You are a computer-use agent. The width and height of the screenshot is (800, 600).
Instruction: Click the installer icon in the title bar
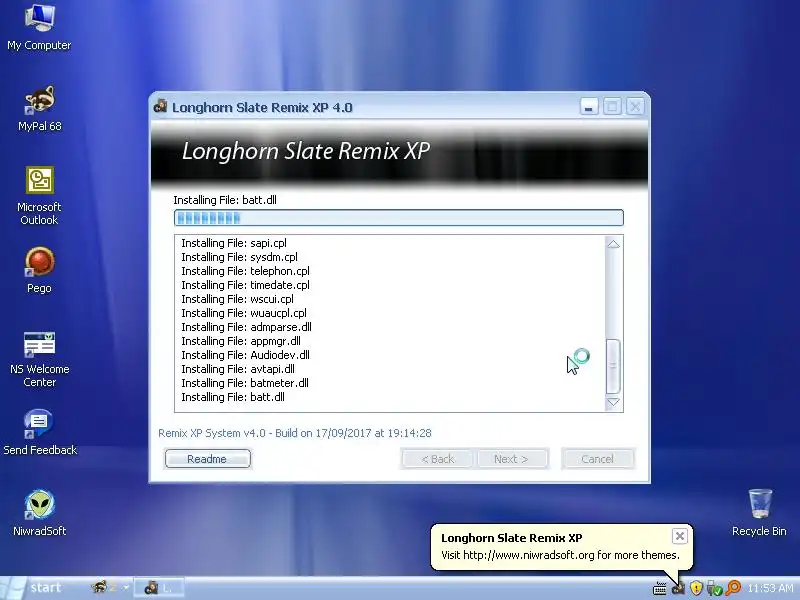pyautogui.click(x=161, y=106)
